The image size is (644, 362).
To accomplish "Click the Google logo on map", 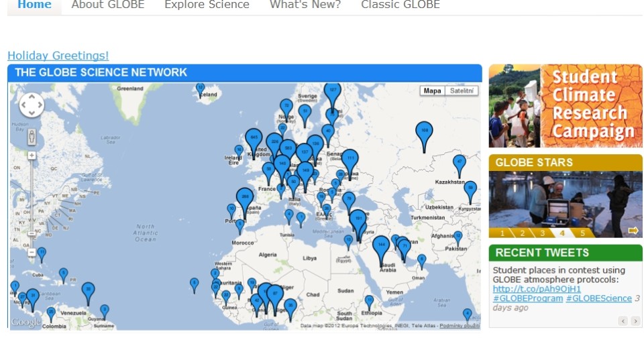I will point(26,322).
